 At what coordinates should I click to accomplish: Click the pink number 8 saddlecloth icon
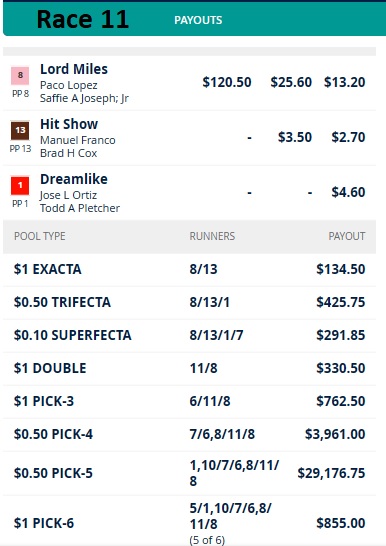coord(20,76)
